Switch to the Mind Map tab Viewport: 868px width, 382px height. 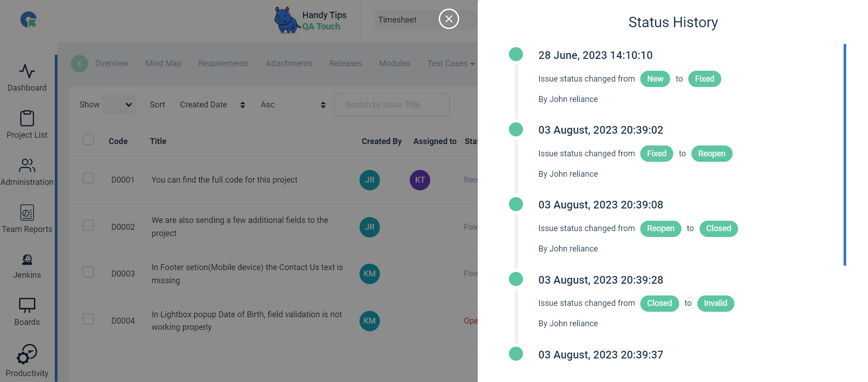[163, 63]
